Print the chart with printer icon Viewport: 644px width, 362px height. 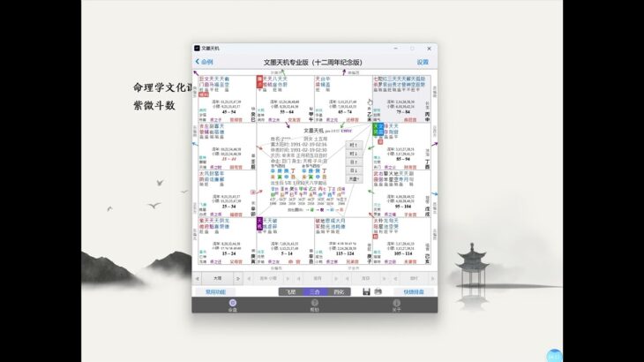[378, 291]
